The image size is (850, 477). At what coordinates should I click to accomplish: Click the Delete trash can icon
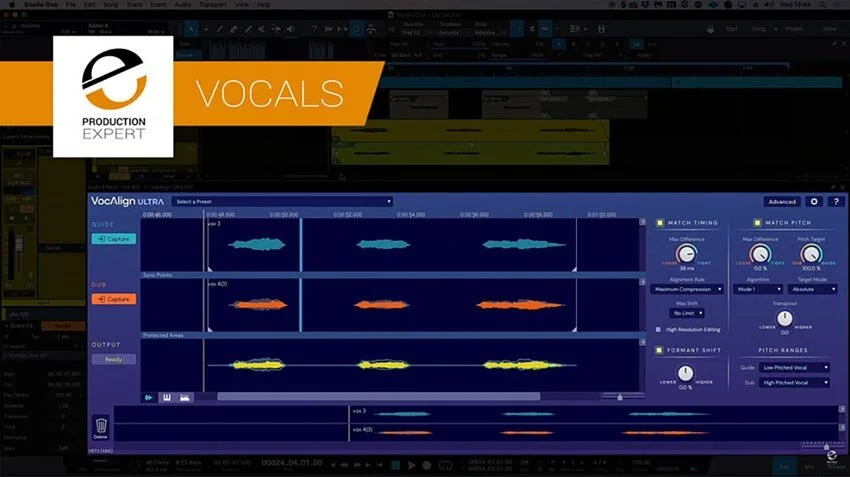[x=101, y=426]
